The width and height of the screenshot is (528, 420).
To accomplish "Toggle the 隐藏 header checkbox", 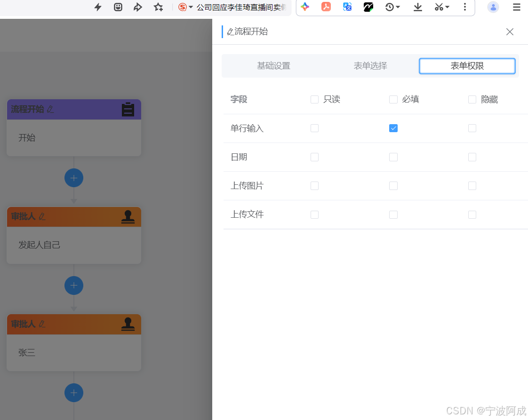I will (x=472, y=99).
